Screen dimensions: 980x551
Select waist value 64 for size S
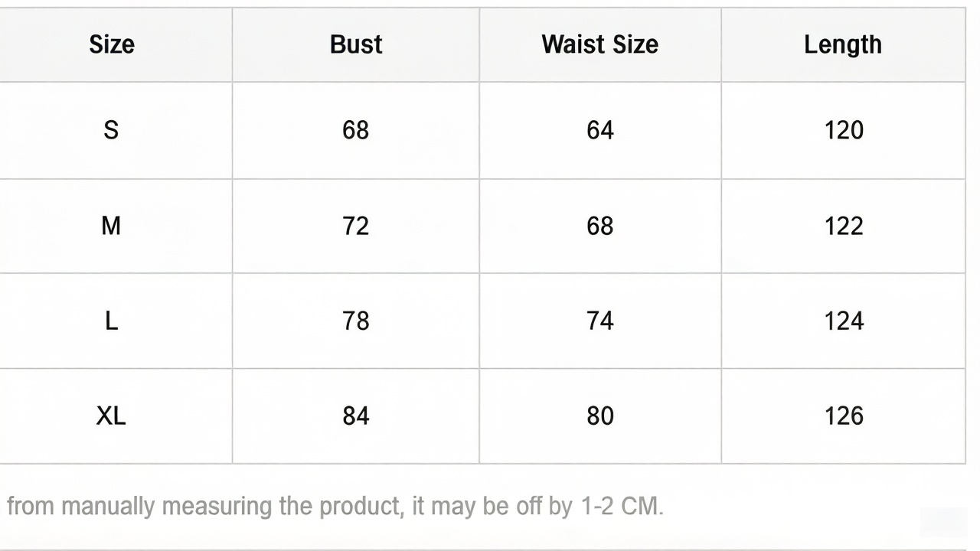599,130
